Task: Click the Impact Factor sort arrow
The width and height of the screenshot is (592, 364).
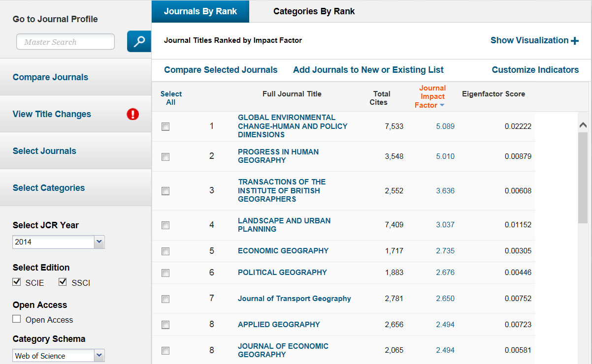Action: [x=442, y=105]
